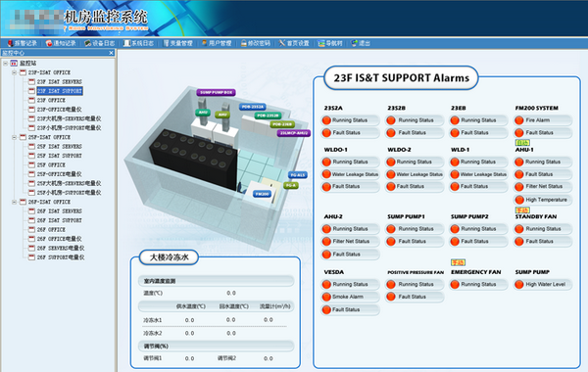Open 报警记录 alarm records in toolbar
Screen dimensions: 588x372
coord(23,43)
